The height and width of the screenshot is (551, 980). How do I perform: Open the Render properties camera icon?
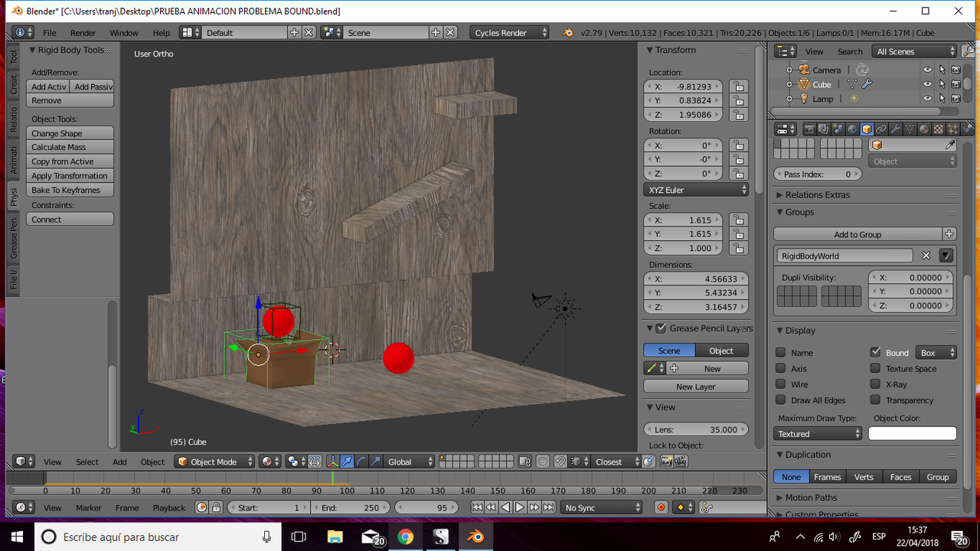point(810,129)
